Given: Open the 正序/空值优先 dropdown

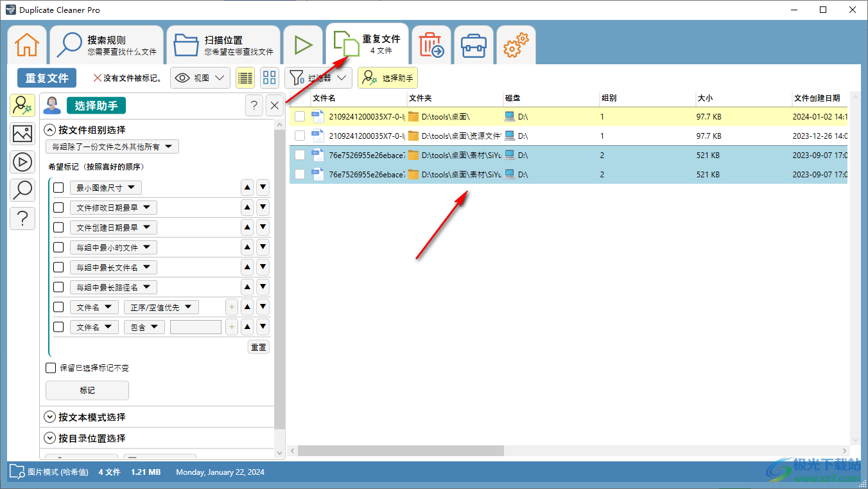Looking at the screenshot, I should point(161,307).
